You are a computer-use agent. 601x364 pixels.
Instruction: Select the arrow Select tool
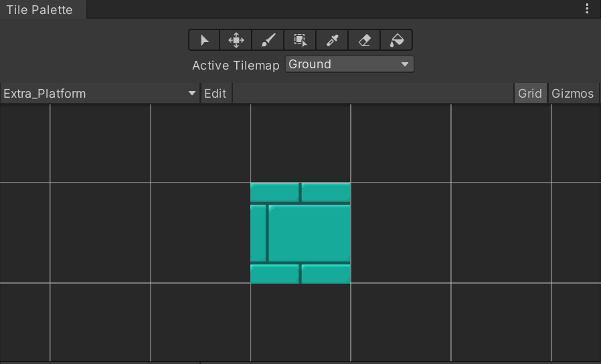tap(204, 40)
